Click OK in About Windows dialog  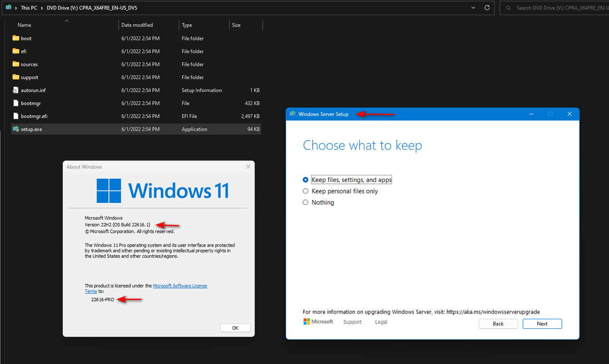pos(235,328)
